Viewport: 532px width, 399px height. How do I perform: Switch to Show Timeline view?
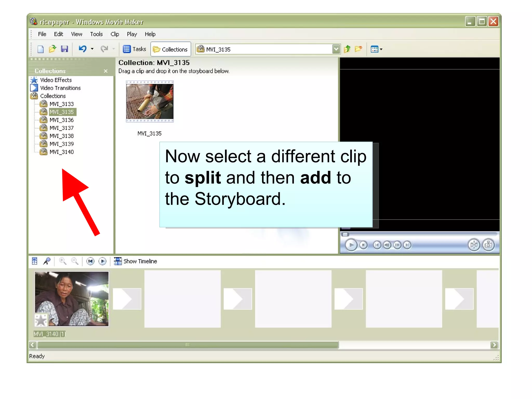click(135, 261)
